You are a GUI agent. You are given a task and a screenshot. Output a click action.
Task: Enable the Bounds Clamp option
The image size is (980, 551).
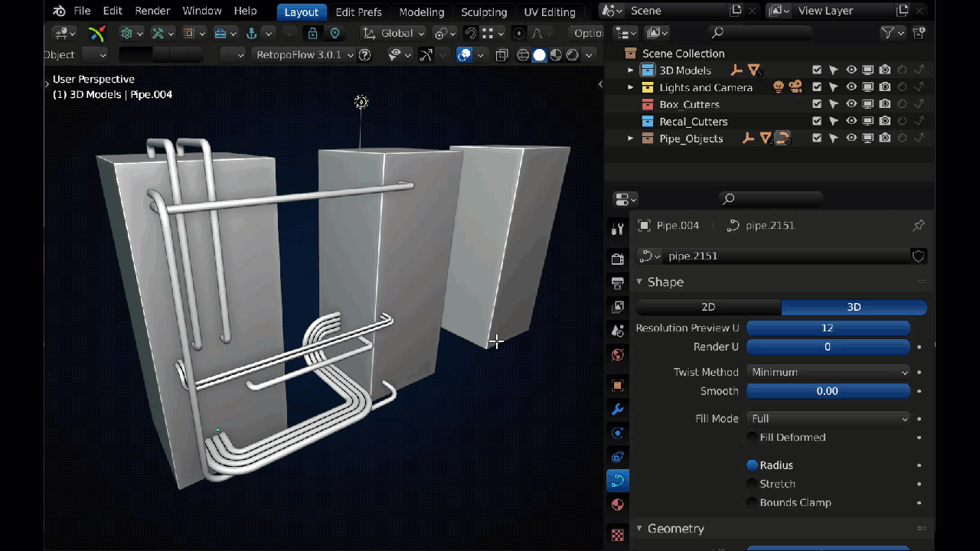pos(752,503)
